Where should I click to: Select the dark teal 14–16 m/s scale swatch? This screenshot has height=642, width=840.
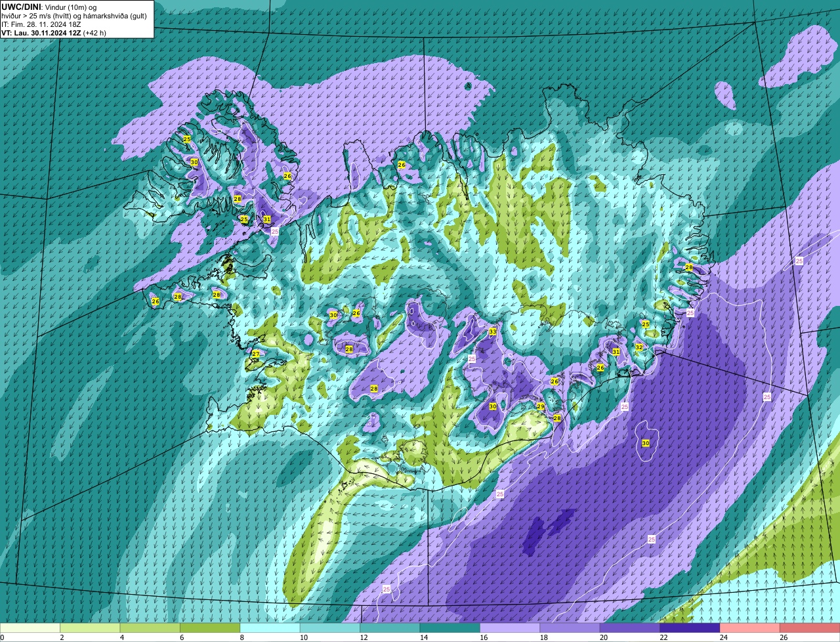click(x=450, y=628)
